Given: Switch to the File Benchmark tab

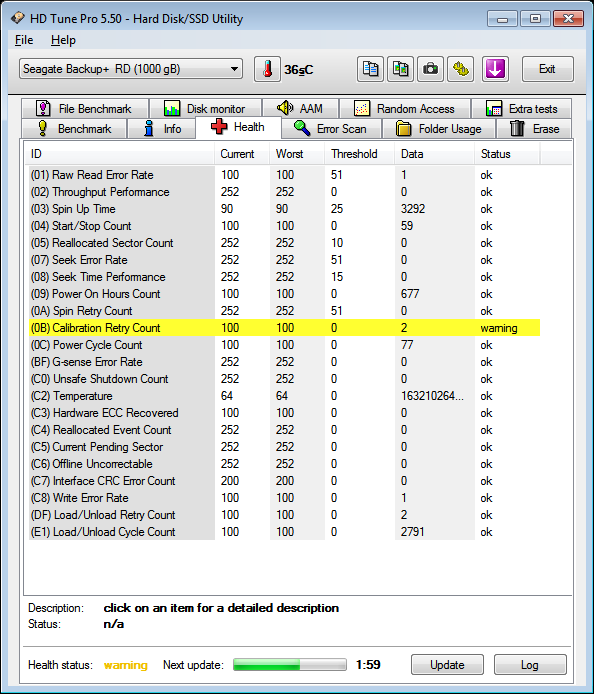Looking at the screenshot, I should coord(85,108).
